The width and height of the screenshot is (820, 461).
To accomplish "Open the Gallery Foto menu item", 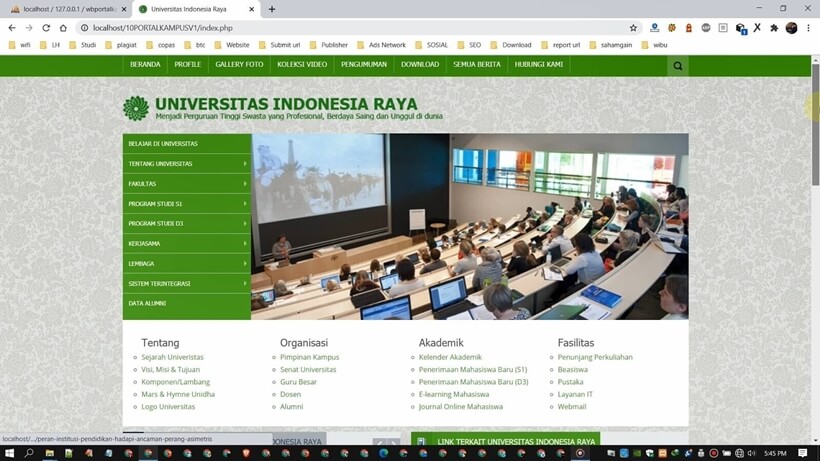I will tap(240, 64).
